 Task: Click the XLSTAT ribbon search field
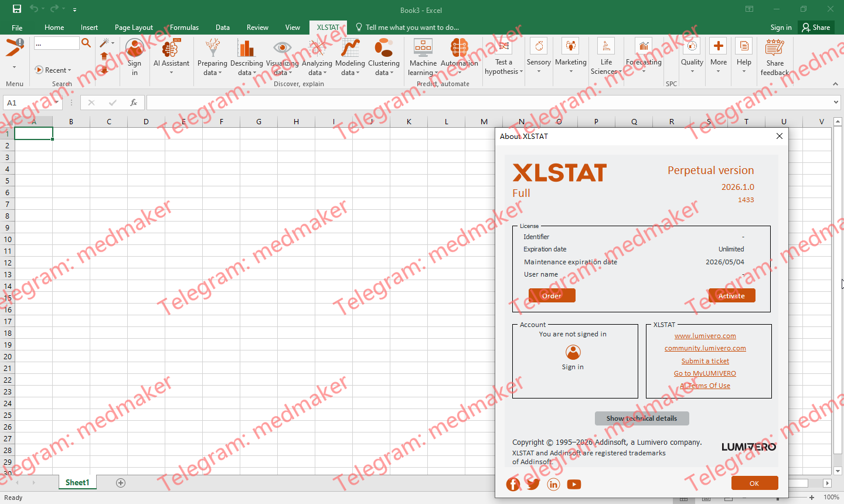coord(56,43)
